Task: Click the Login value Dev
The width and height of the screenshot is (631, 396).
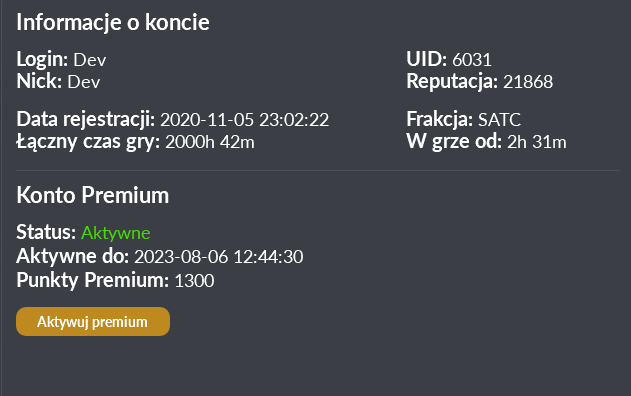Action: [90, 60]
